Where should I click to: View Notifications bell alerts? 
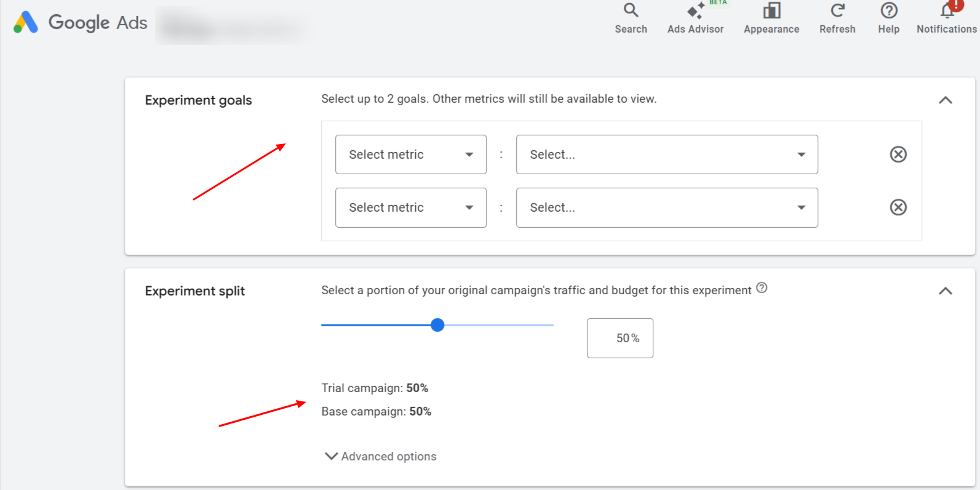(946, 18)
